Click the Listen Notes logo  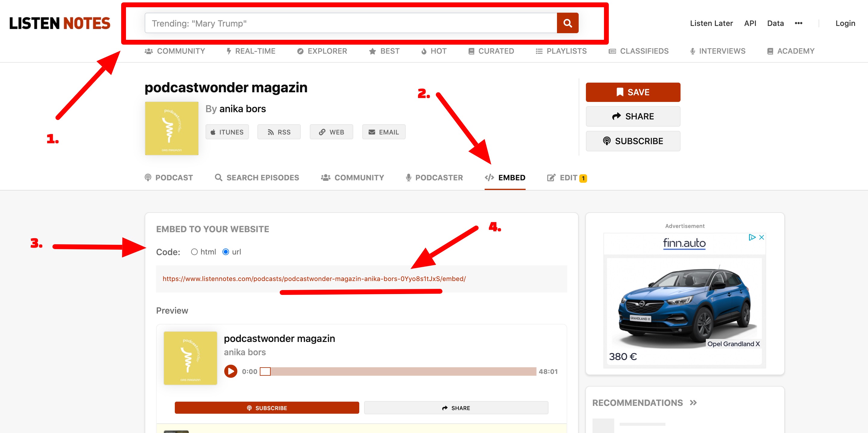[x=60, y=23]
